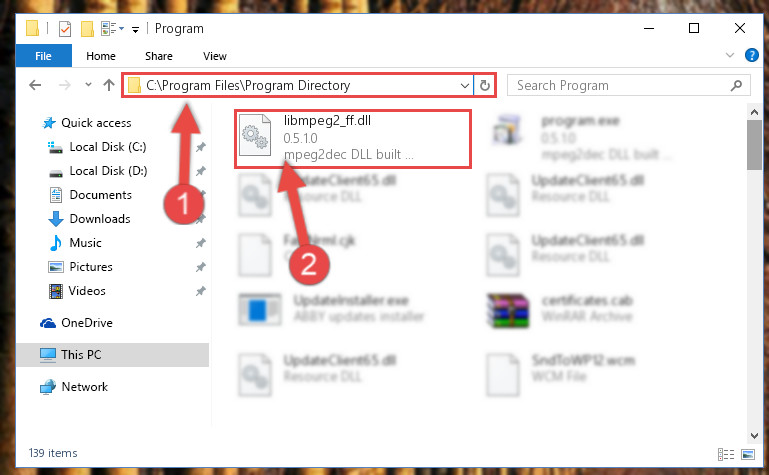
Task: Unpin Downloads pin icon in Quick access
Action: click(x=201, y=219)
